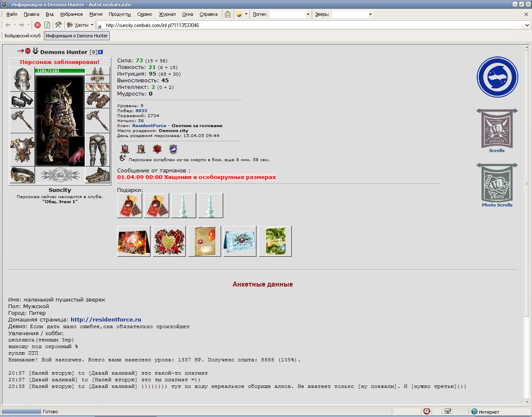This screenshot has width=532, height=417.
Task: Go back with the left arrow button
Action: 8,25
